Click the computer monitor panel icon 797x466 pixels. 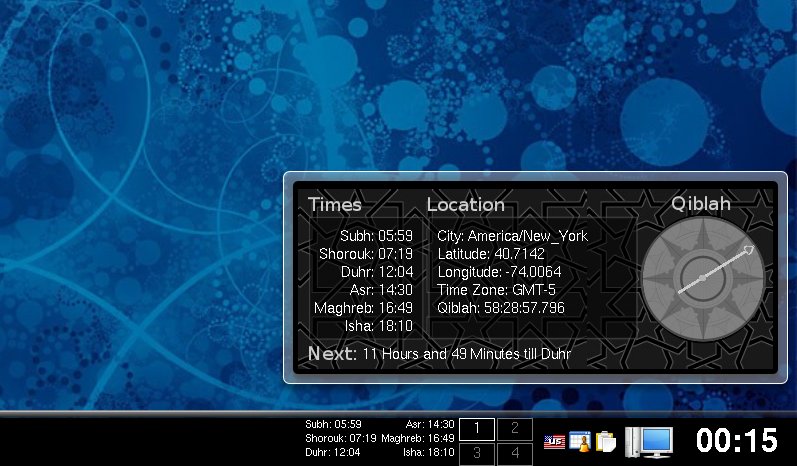click(649, 441)
